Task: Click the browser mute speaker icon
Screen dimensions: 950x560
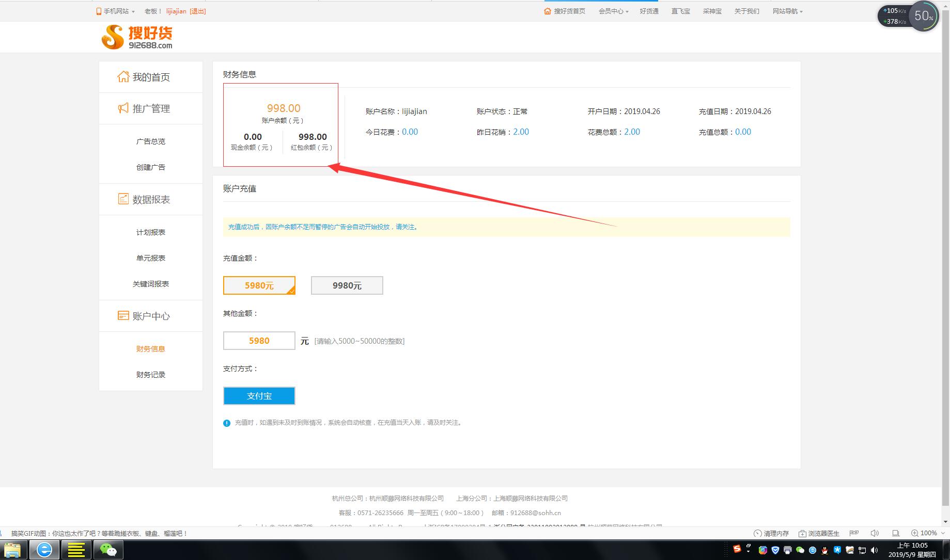Action: pos(874,533)
